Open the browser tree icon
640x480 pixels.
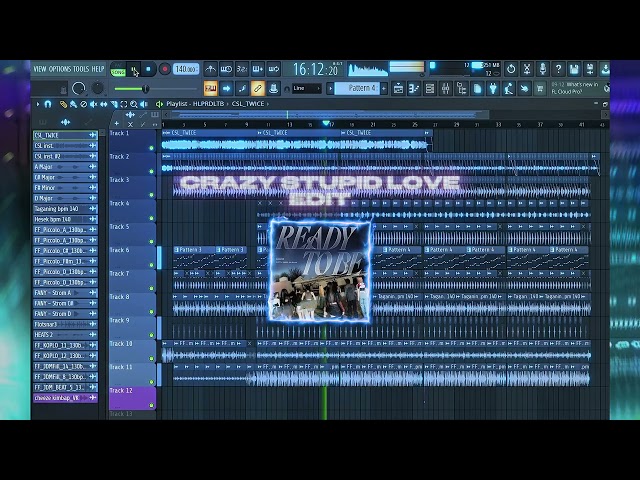click(x=462, y=88)
